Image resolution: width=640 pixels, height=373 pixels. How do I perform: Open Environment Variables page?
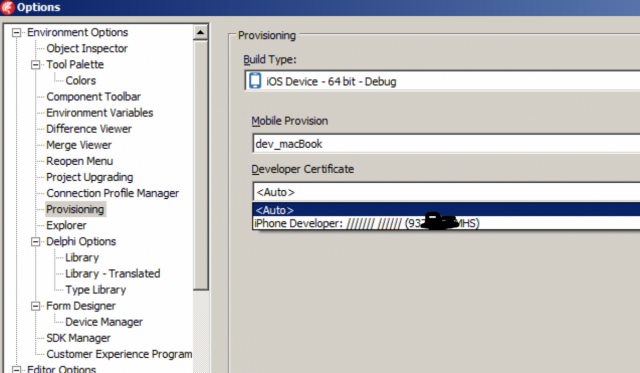100,113
